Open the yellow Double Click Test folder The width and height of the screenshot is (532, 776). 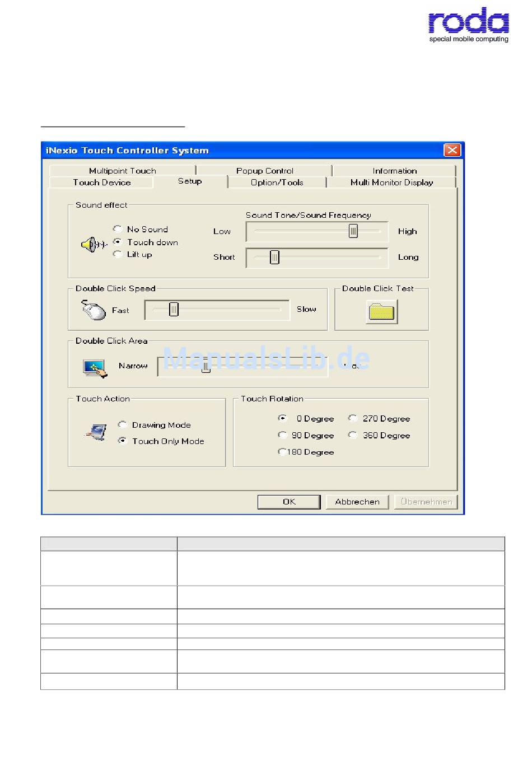pos(382,311)
